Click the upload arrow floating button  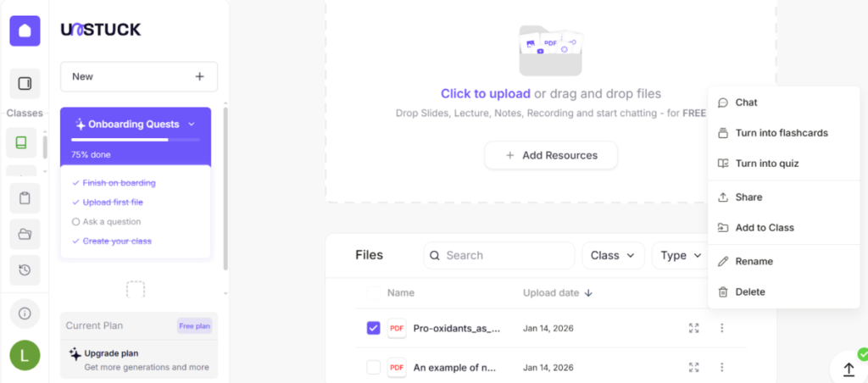[849, 369]
